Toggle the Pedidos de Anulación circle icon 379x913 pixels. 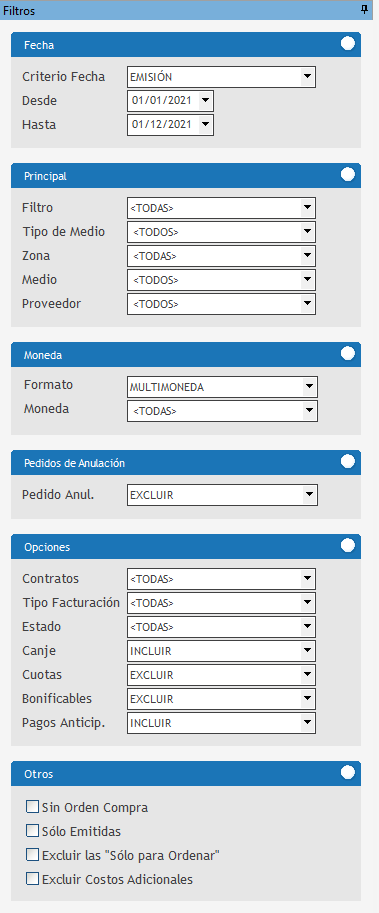[348, 462]
